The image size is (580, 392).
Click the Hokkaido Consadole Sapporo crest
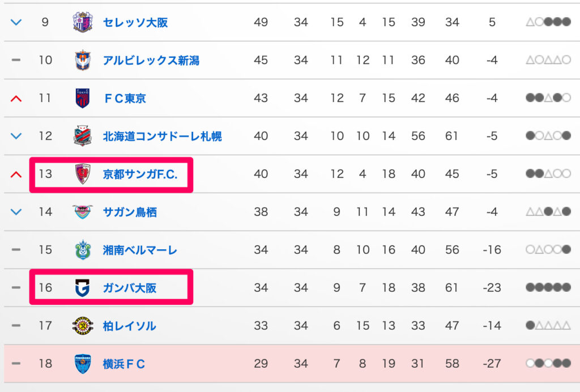coord(82,136)
